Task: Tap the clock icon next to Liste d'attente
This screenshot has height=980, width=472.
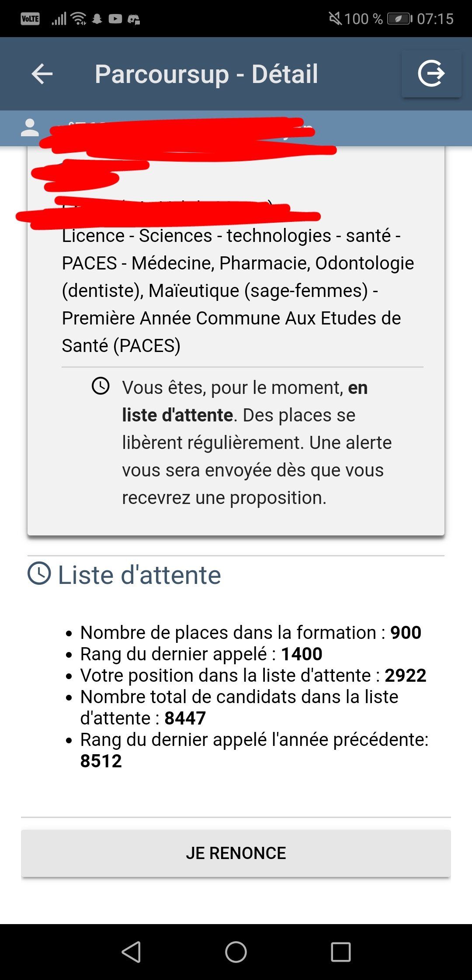Action: coord(39,573)
